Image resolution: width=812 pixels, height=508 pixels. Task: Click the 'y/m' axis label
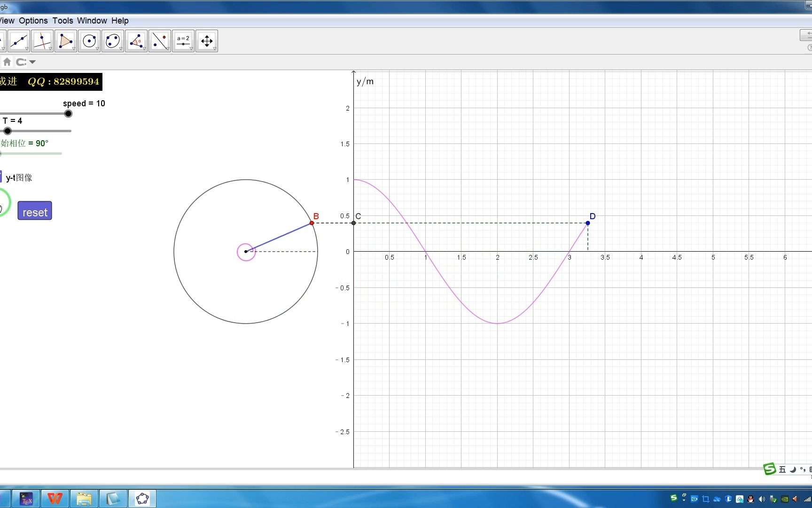click(x=365, y=81)
